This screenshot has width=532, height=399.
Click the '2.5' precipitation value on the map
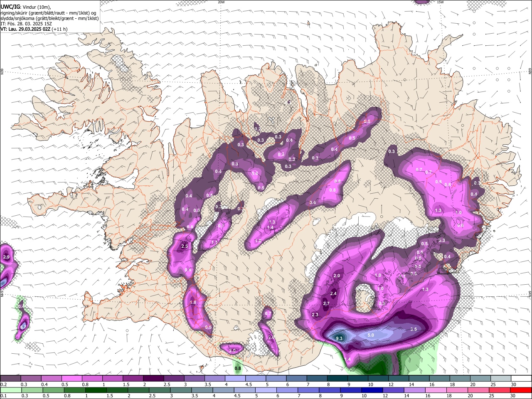pyautogui.click(x=185, y=246)
